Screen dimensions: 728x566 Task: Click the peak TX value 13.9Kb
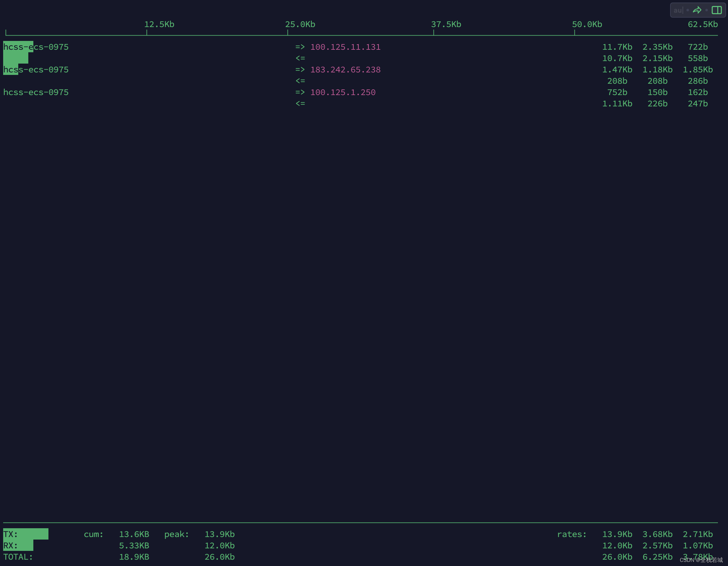click(x=220, y=534)
